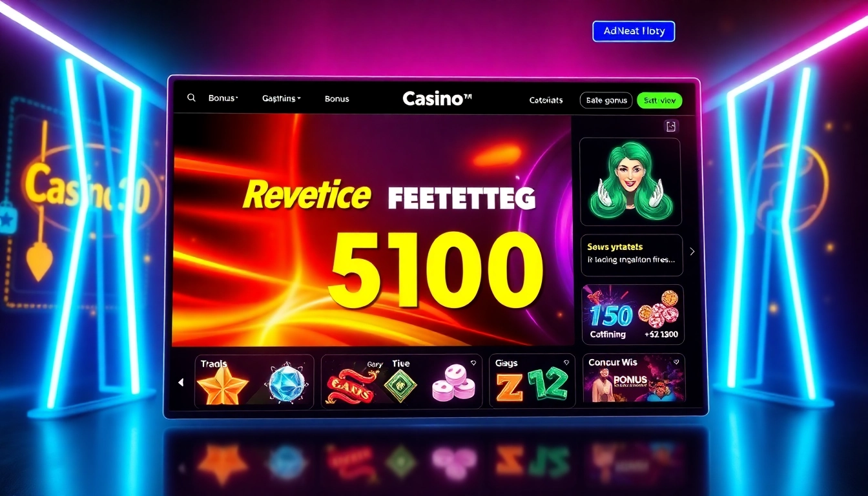Screen dimensions: 868x496
Task: Select the blue gem game icon
Action: [285, 385]
